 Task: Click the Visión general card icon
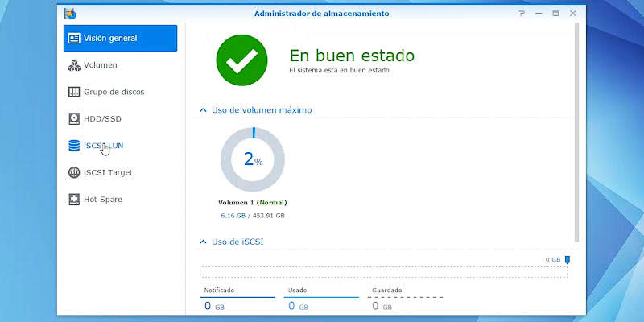(x=74, y=38)
